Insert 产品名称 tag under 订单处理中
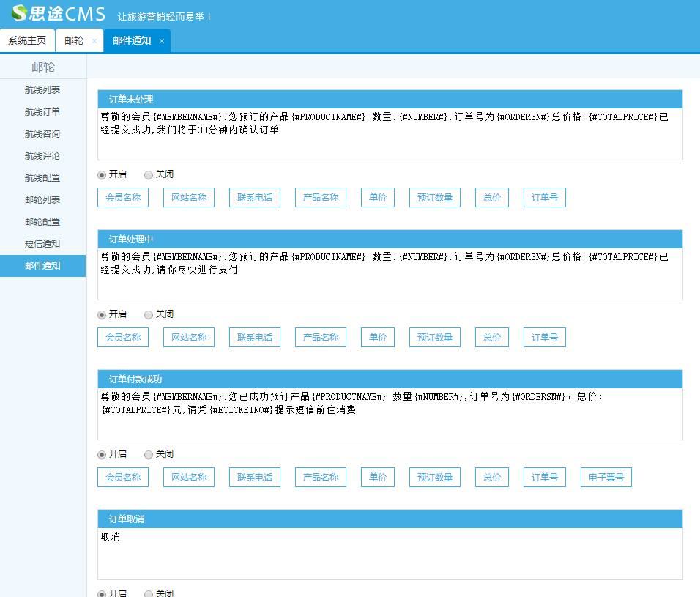 tap(321, 338)
